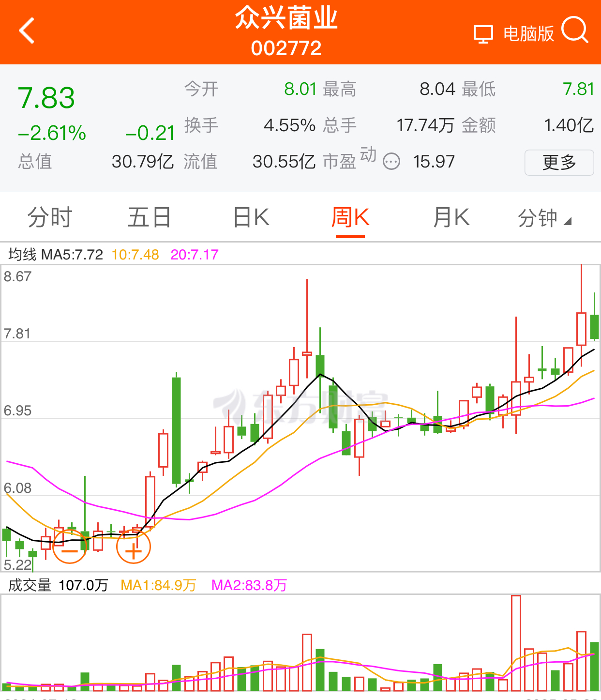Tap the MA1:84.9万 volume value
The height and width of the screenshot is (700, 601).
point(158,585)
